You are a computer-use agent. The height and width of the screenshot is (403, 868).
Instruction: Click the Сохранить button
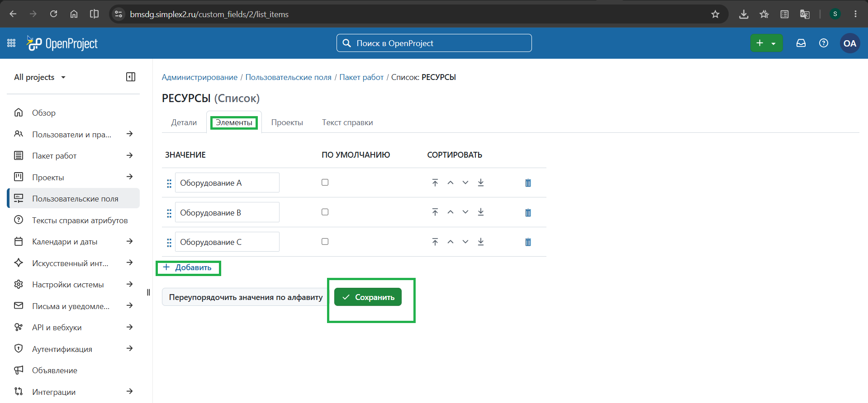(368, 297)
